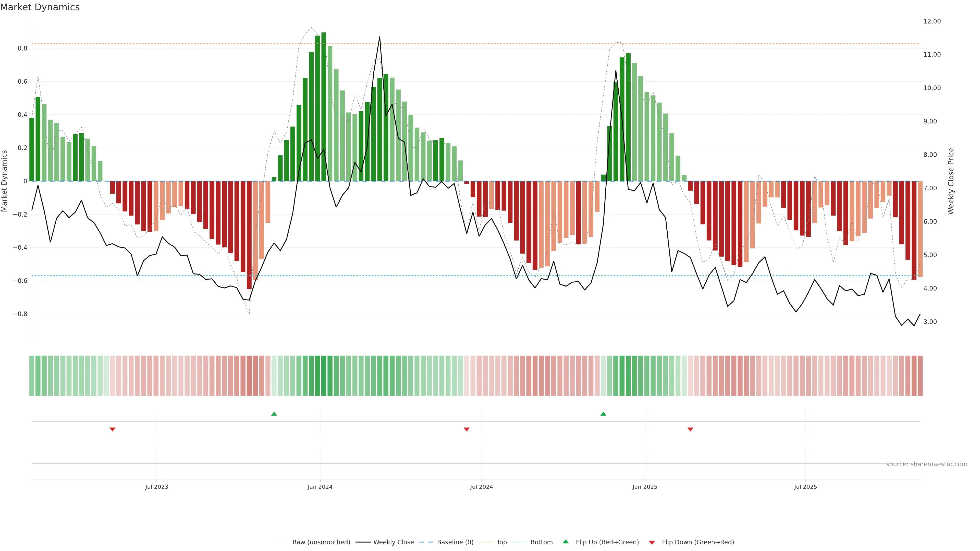
Task: Click the Jul 2025 x-axis label
Action: (x=805, y=487)
